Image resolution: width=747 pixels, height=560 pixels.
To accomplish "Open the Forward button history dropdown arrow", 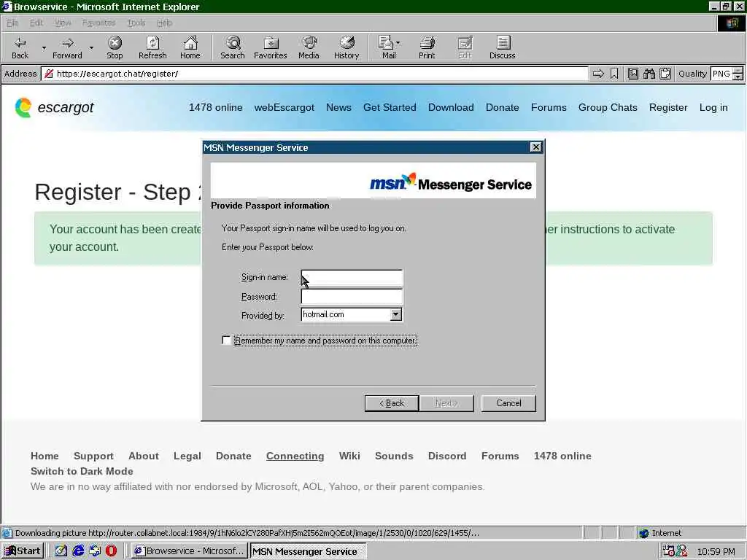I will pos(91,47).
